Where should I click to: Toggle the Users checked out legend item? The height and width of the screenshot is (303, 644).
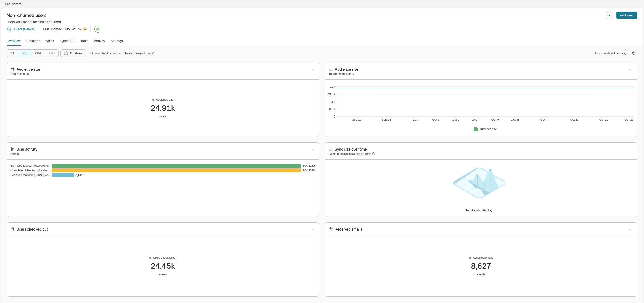point(163,257)
